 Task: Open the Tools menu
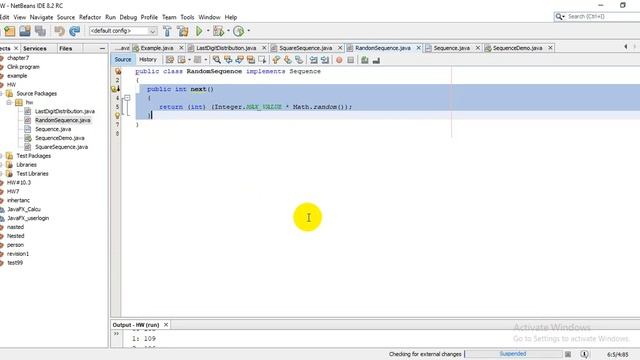tap(187, 17)
